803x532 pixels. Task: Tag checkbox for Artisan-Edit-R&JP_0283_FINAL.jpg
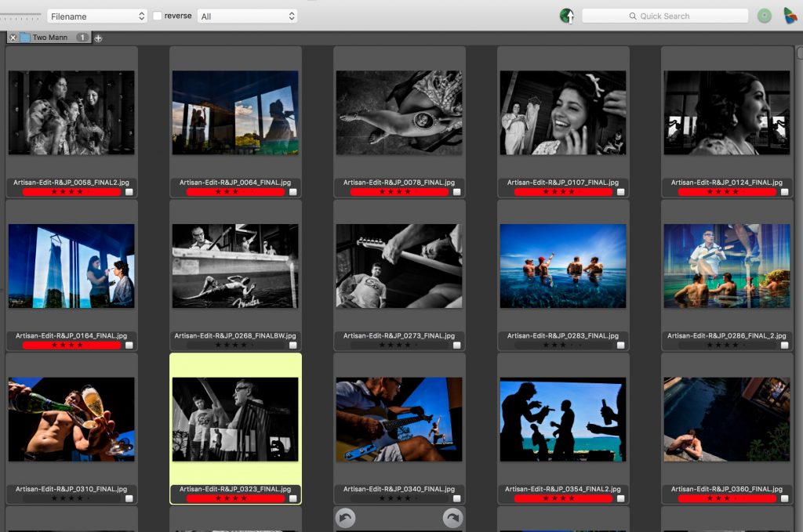pyautogui.click(x=621, y=346)
